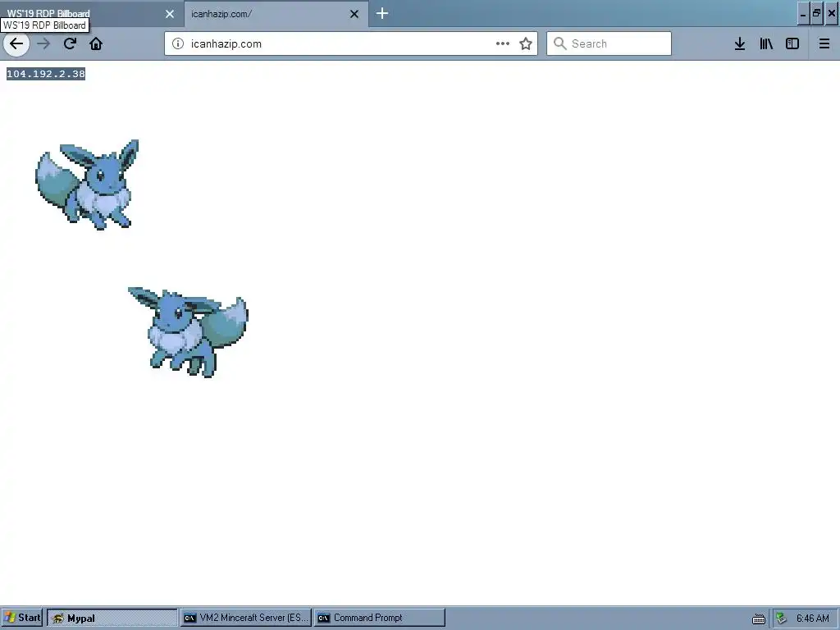Switch to the WS'19 RDP Billboard tab
This screenshot has width=840, height=630.
tap(91, 14)
